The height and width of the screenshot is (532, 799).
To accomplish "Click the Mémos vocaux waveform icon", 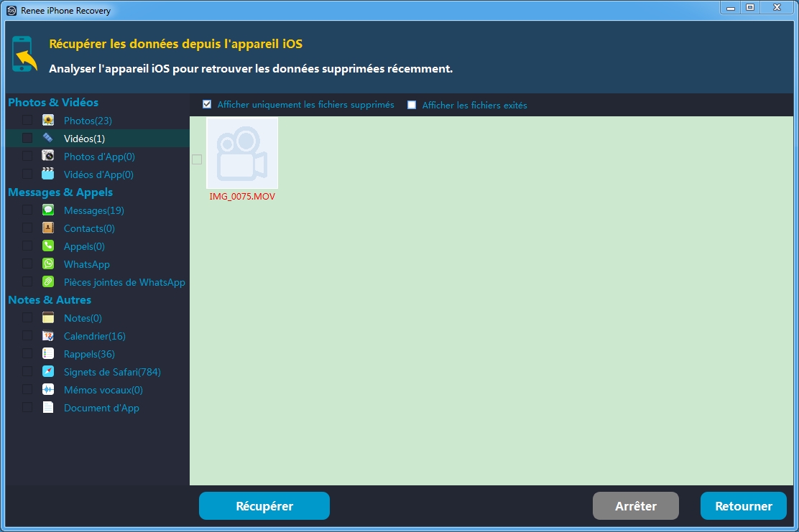I will coord(48,390).
